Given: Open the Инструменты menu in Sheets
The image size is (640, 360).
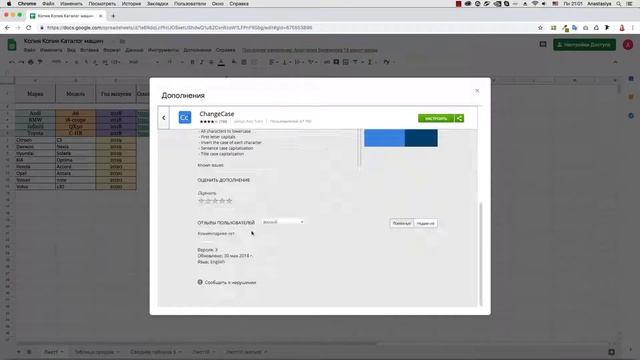Looking at the screenshot, I should point(163,50).
